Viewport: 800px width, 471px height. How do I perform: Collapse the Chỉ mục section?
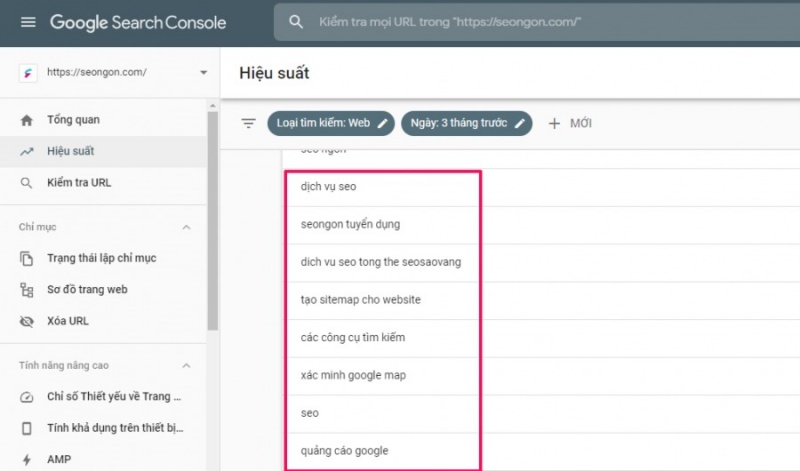pos(186,228)
